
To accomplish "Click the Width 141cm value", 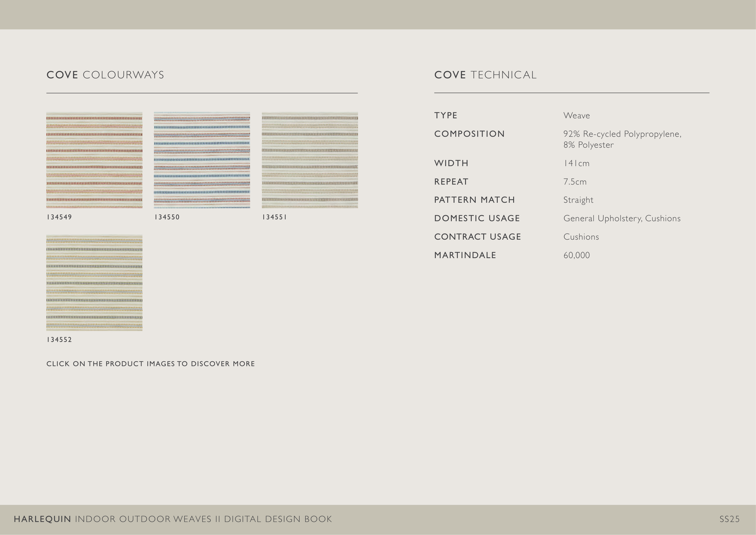I will pos(576,163).
